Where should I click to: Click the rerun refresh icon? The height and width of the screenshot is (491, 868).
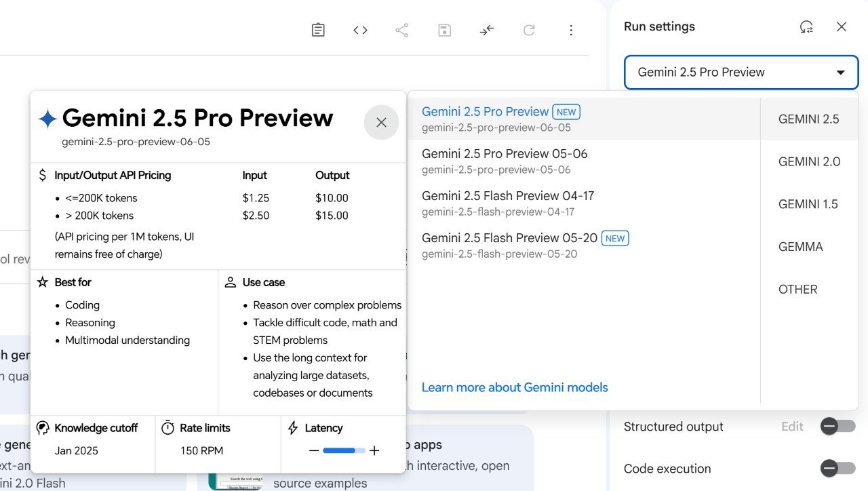pyautogui.click(x=529, y=30)
